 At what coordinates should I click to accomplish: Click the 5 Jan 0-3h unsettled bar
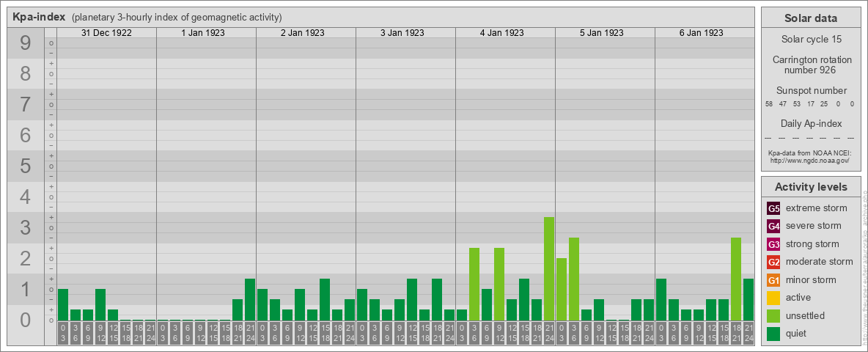pyautogui.click(x=562, y=290)
